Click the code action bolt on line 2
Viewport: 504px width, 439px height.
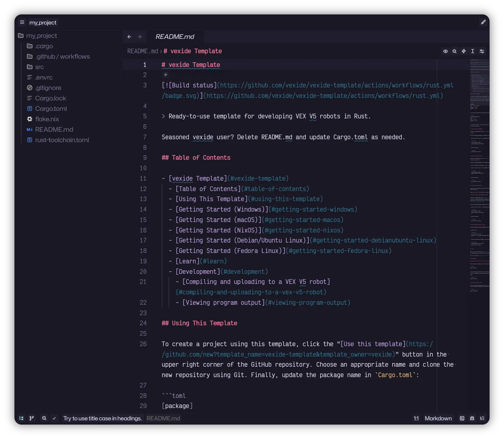(x=165, y=75)
